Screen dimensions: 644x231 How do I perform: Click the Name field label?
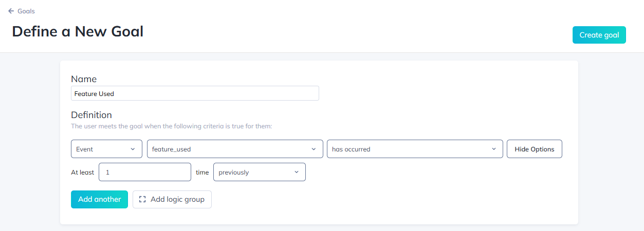pos(84,79)
